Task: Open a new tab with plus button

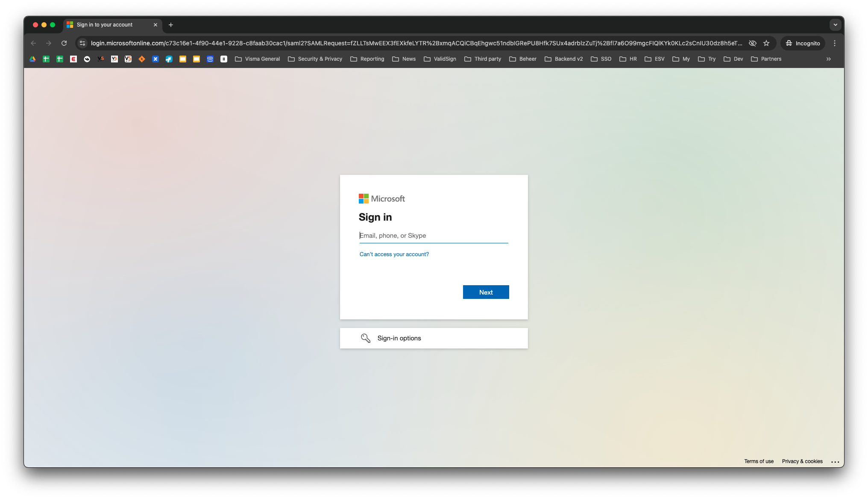Action: [171, 25]
